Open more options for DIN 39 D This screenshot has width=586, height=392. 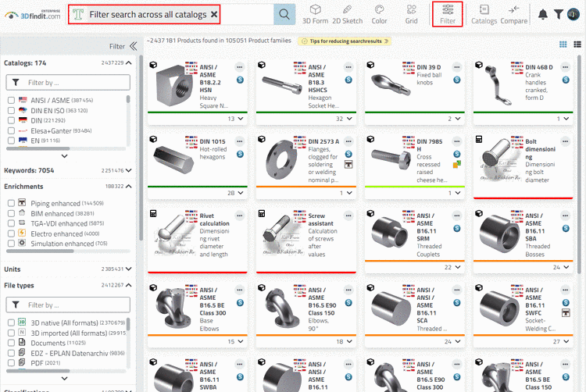457,67
